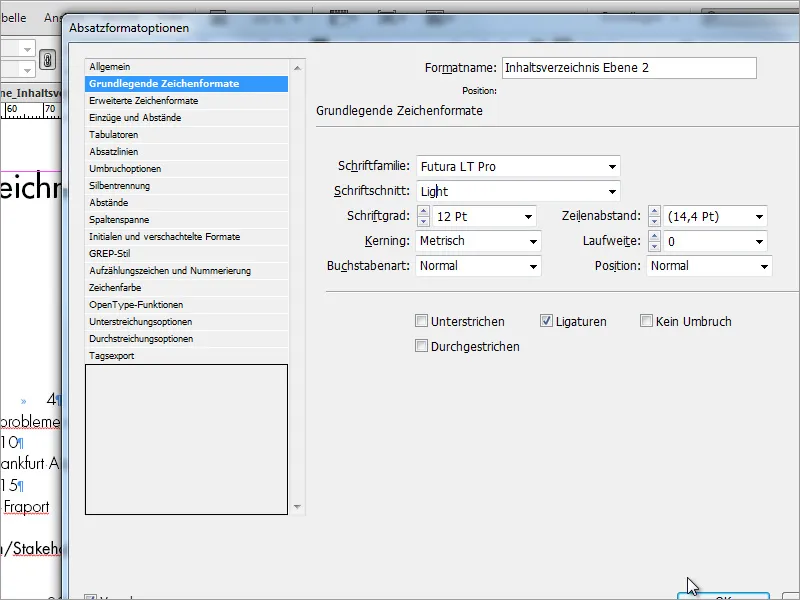This screenshot has height=600, width=800.
Task: Open Einzüge und Abstände category
Action: [186, 118]
